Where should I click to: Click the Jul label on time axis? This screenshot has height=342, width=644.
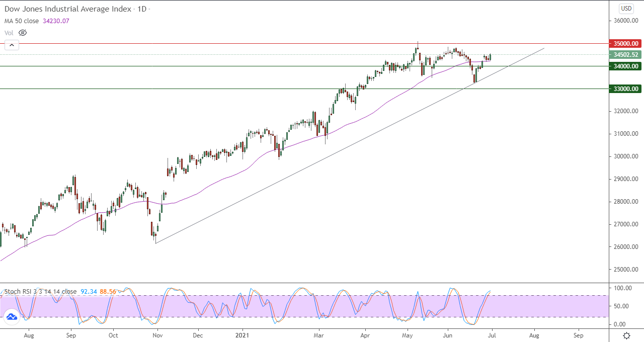[493, 334]
